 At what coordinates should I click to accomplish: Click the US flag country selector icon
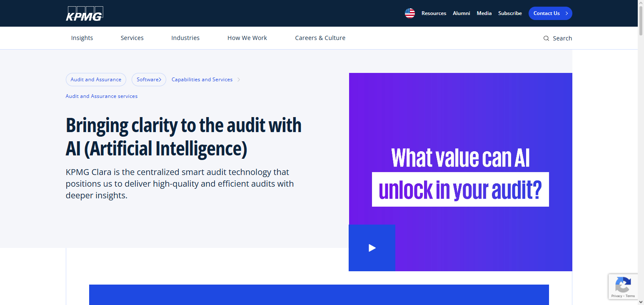(409, 13)
